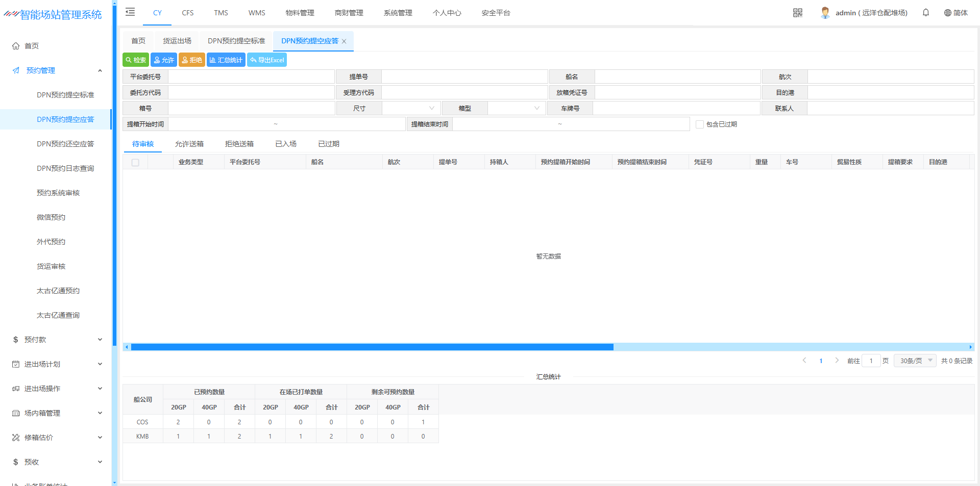Click the globe language icon
Viewport: 980px width, 486px height.
[947, 13]
